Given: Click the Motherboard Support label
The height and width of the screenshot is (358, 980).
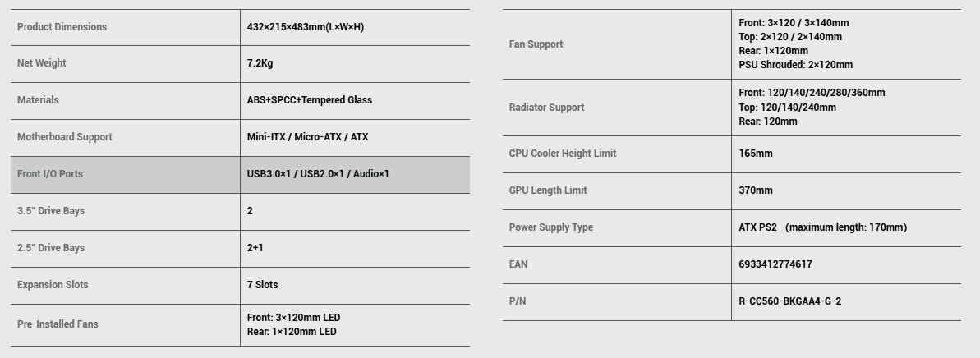Looking at the screenshot, I should (64, 137).
